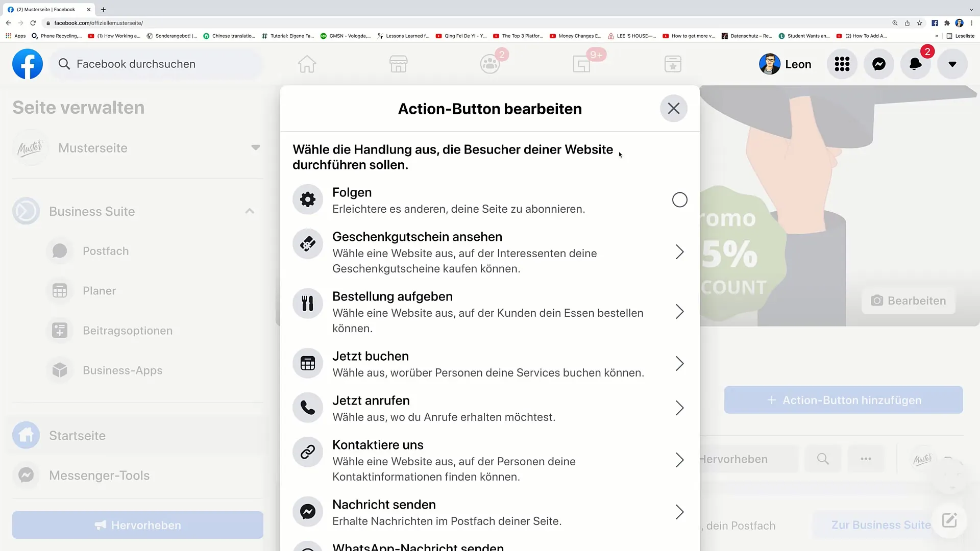
Task: Bookmark this page with the star
Action: click(919, 23)
